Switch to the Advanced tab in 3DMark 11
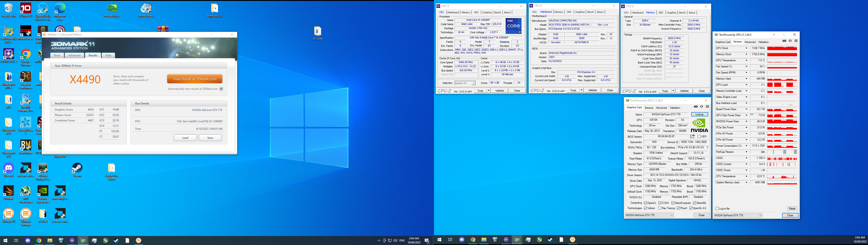Screen dimensions: 868x245 [x=74, y=55]
